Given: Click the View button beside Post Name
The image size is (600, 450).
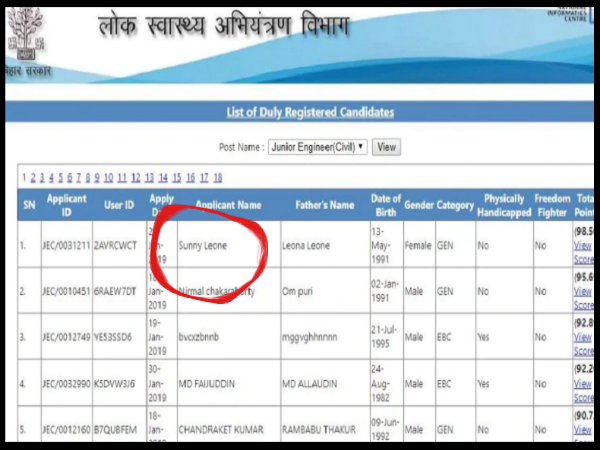Looking at the screenshot, I should click(386, 147).
